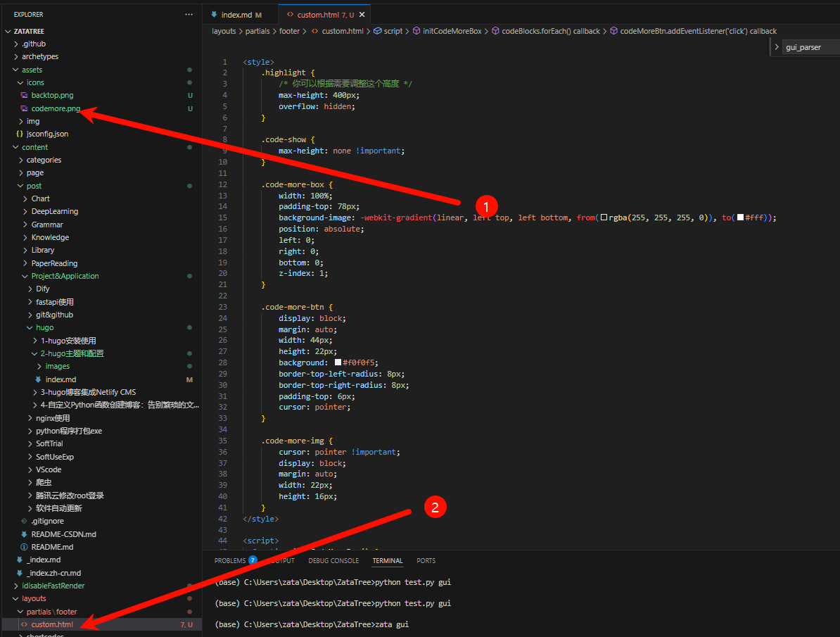Click the index.md tab markdown icon
Viewport: 840px width, 637px height.
point(214,15)
